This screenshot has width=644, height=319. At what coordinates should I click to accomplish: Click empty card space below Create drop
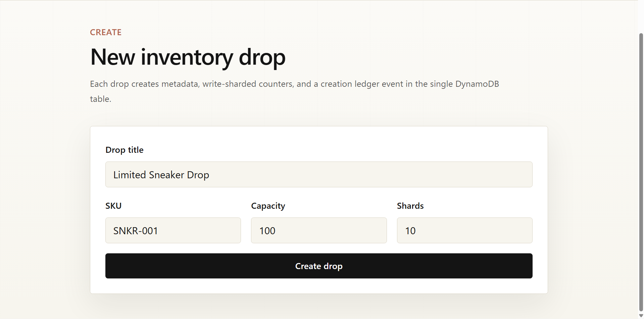[x=319, y=286]
